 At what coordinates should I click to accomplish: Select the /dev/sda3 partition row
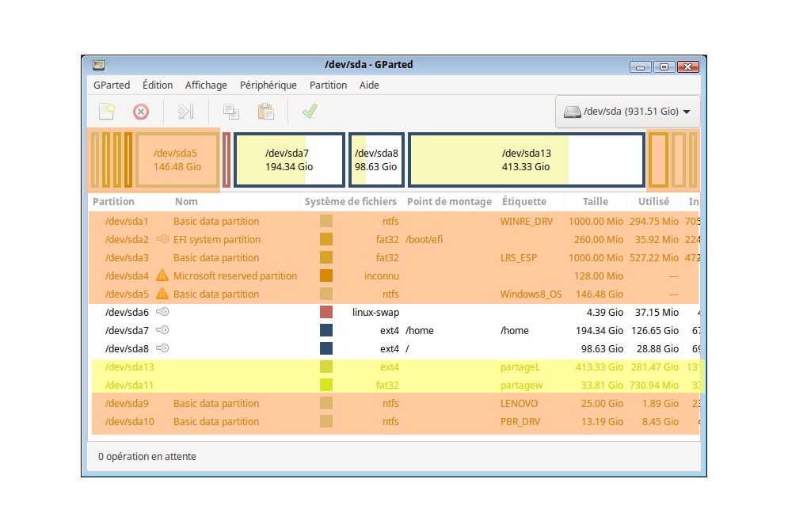click(x=394, y=257)
